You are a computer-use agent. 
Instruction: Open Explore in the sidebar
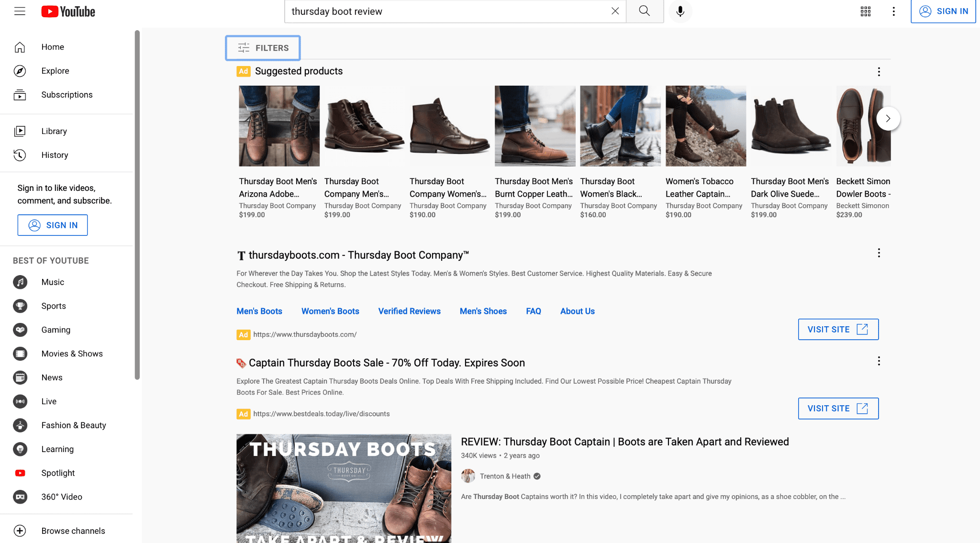[x=67, y=71]
